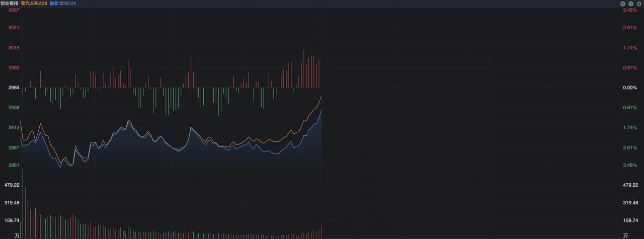Click the 2938 price axis label

click(14, 108)
